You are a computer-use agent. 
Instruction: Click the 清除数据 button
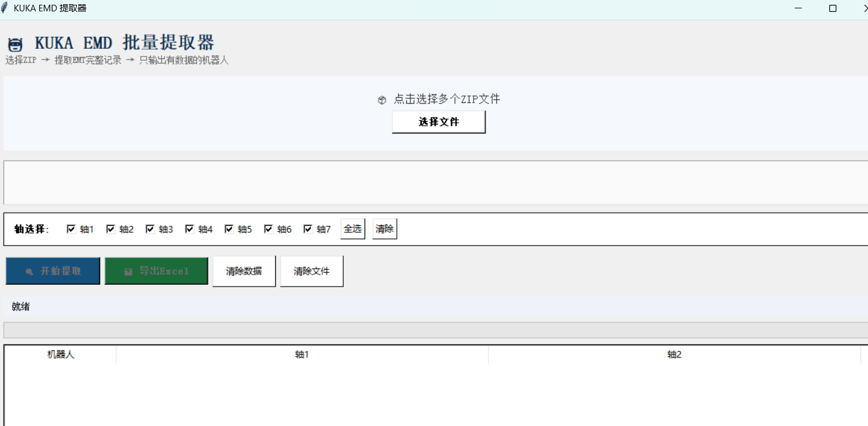tap(244, 271)
